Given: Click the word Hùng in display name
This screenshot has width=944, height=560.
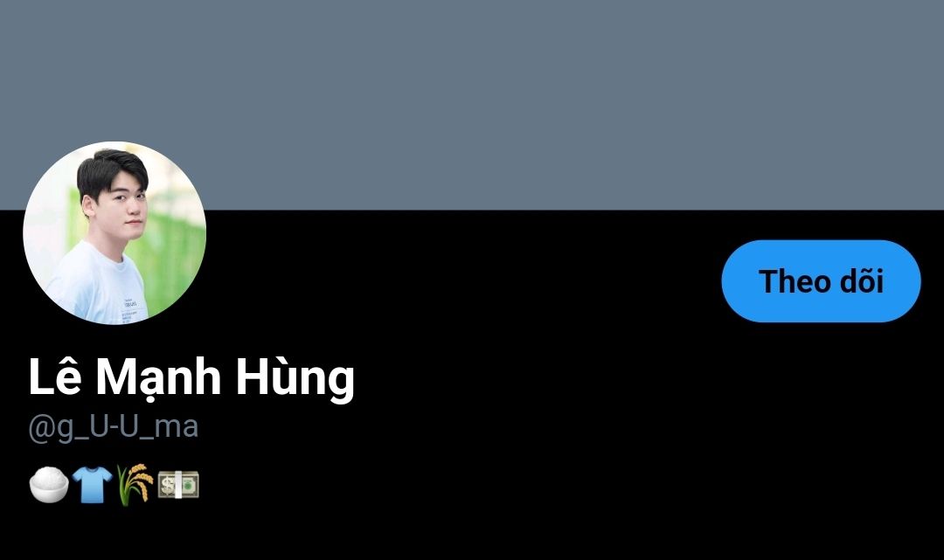Looking at the screenshot, I should point(295,377).
